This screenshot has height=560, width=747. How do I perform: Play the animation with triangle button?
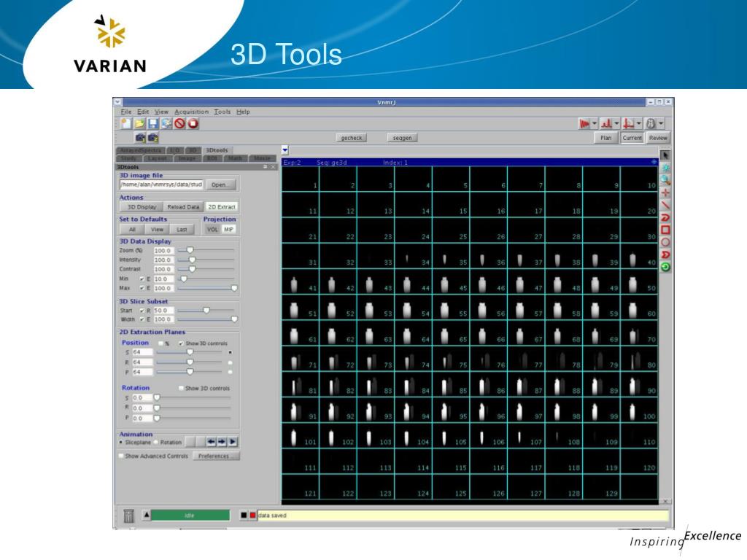[x=233, y=442]
